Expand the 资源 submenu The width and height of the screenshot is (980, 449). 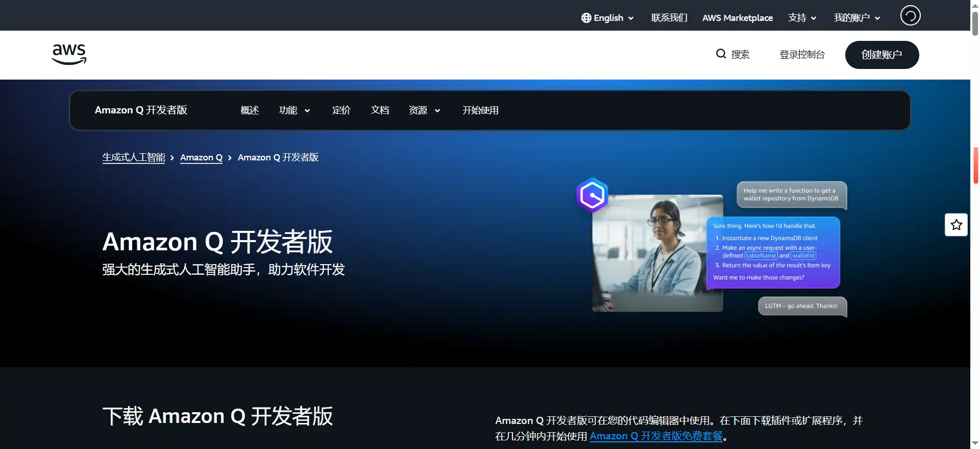point(425,110)
